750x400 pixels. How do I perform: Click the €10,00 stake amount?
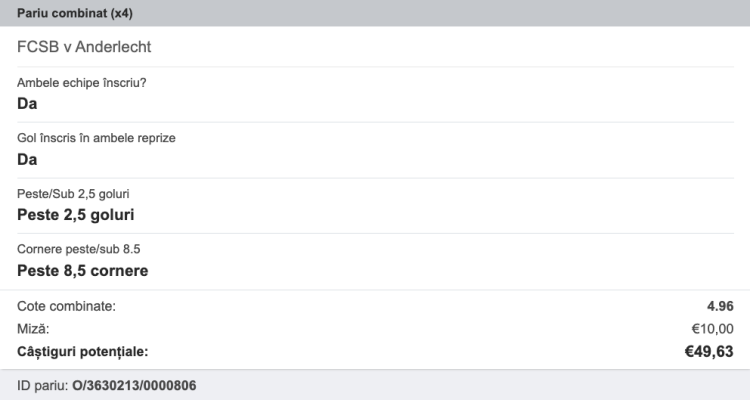point(712,328)
